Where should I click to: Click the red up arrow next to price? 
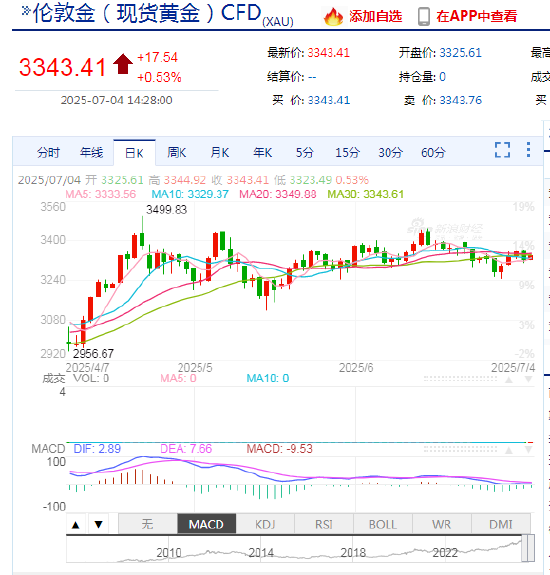point(123,64)
